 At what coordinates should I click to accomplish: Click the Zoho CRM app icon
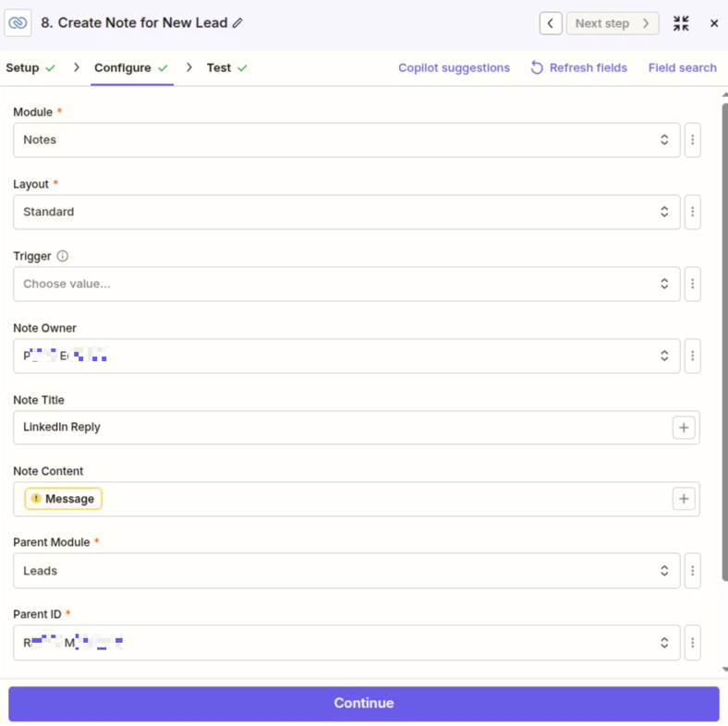18,23
